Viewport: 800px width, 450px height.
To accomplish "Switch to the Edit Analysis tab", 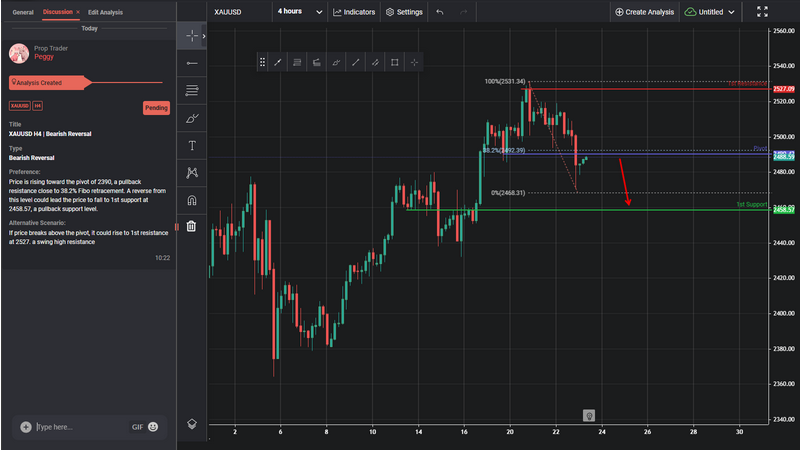I will pos(105,12).
